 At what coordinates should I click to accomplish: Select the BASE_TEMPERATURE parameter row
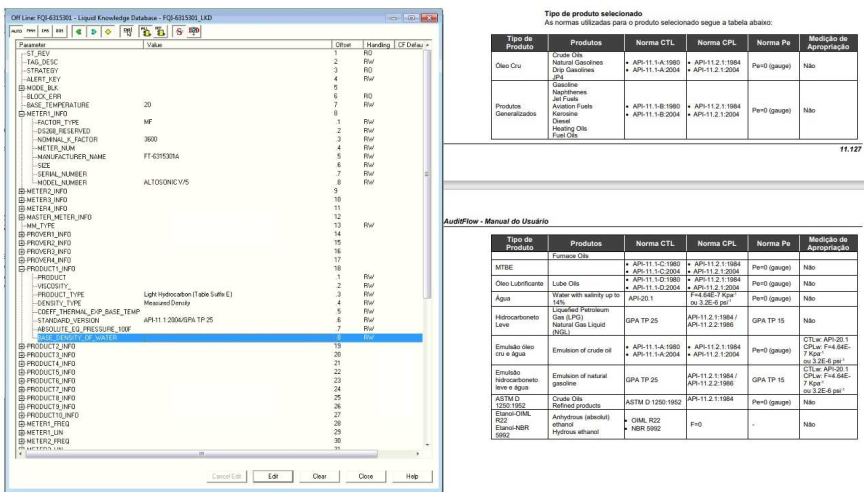coord(220,105)
